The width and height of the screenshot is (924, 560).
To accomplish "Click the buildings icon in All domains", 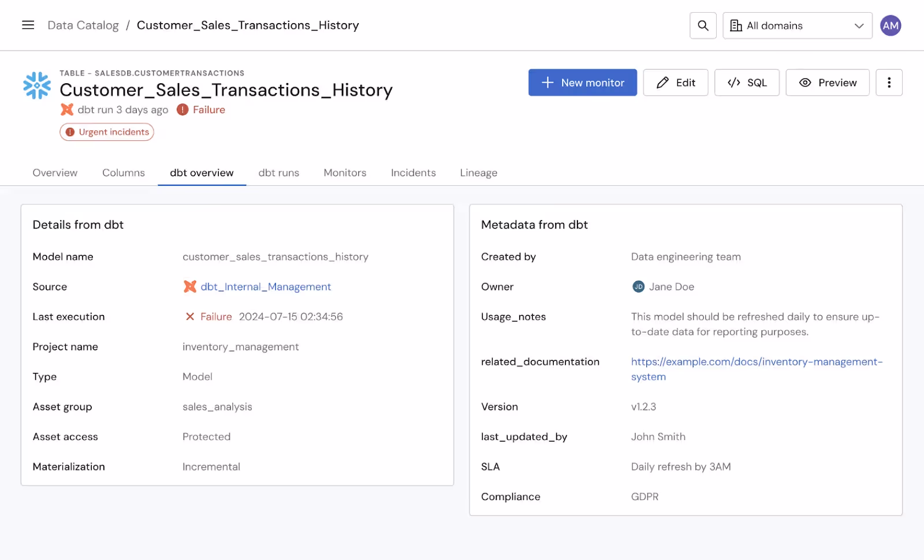I will pos(736,25).
